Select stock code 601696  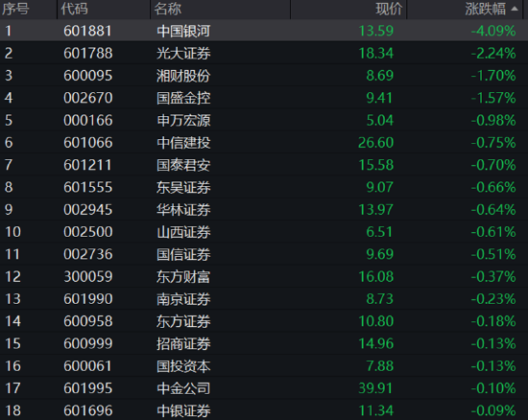point(88,410)
